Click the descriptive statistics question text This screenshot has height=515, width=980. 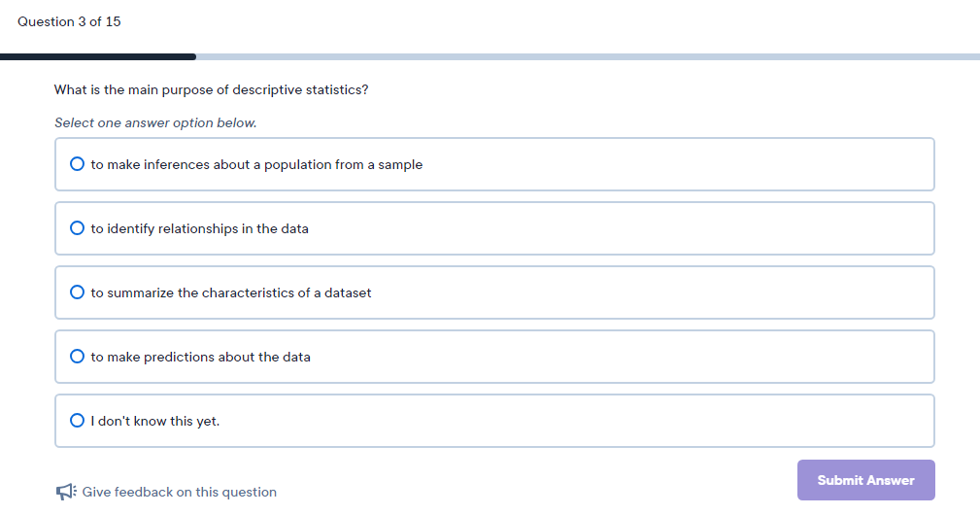(x=212, y=90)
